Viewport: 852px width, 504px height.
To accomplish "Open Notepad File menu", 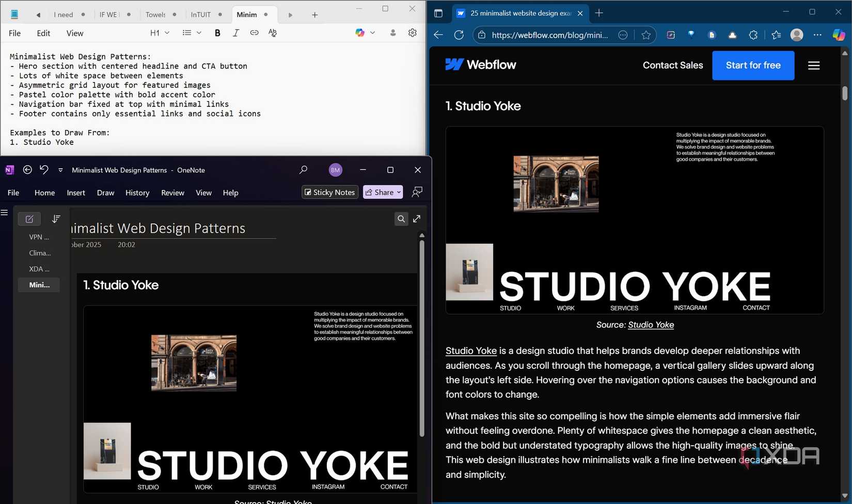I will tap(15, 33).
